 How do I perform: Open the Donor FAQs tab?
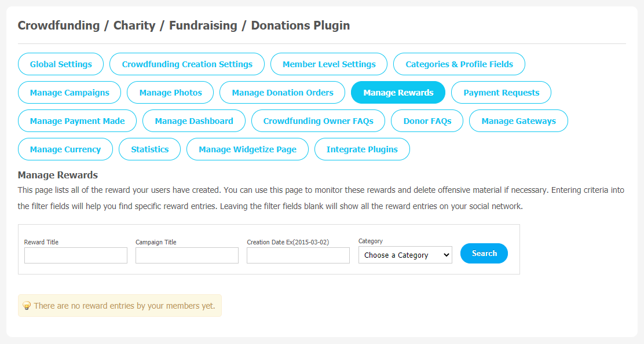427,120
